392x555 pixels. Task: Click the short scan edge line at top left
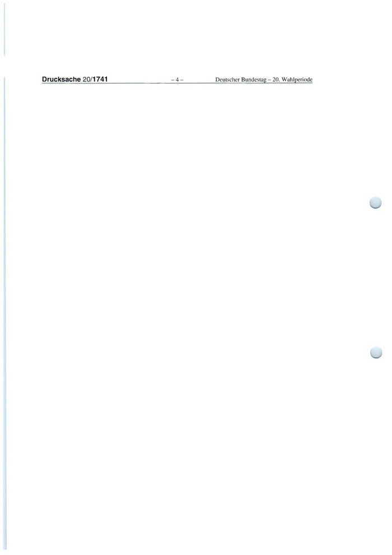click(4, 29)
